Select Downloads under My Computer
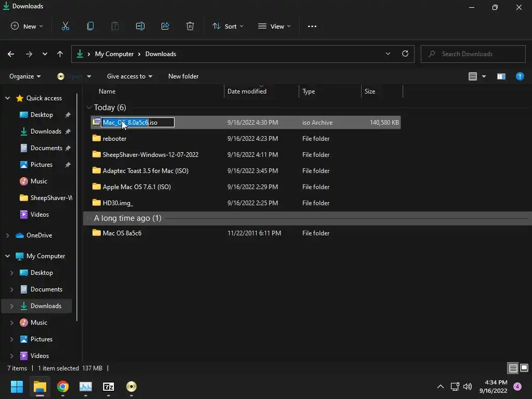Image resolution: width=532 pixels, height=399 pixels. coord(37,306)
